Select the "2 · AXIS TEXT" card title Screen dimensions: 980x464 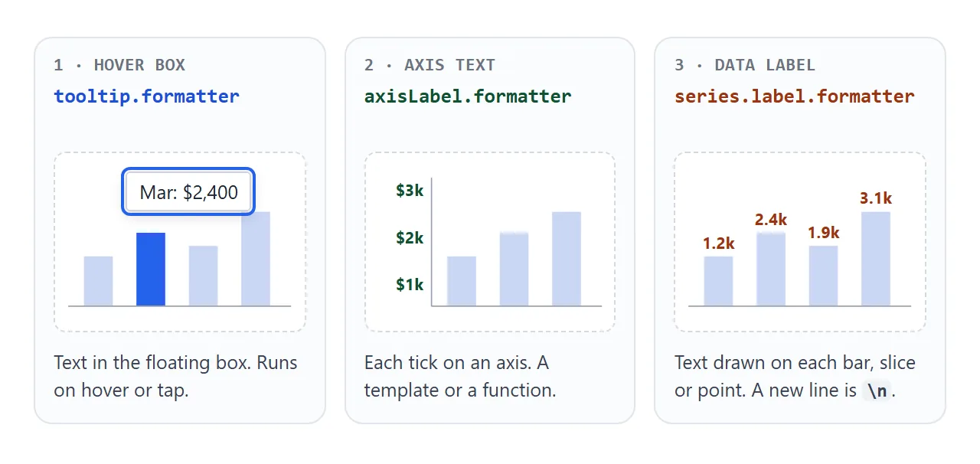pyautogui.click(x=430, y=65)
